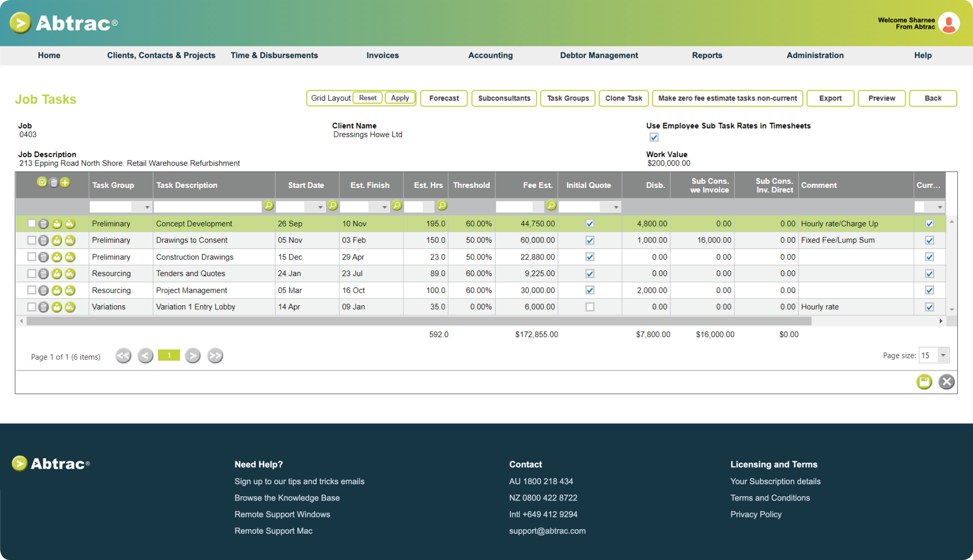Open the Initial Quote filter dropdown
The width and height of the screenshot is (973, 560).
(616, 207)
